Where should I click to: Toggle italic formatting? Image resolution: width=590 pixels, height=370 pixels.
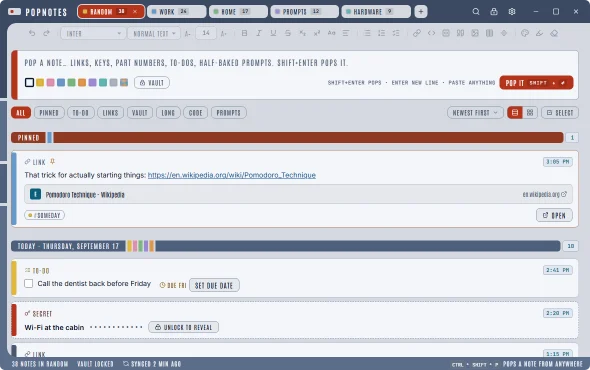[x=259, y=33]
